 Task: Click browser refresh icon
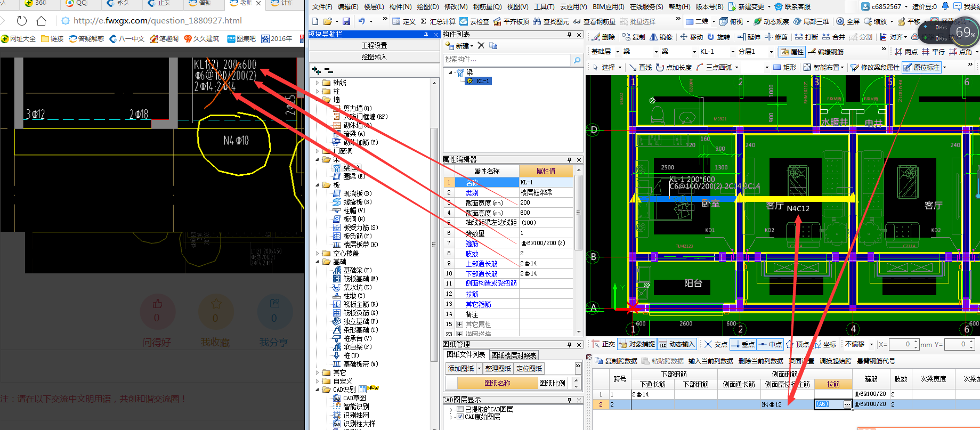[x=22, y=21]
